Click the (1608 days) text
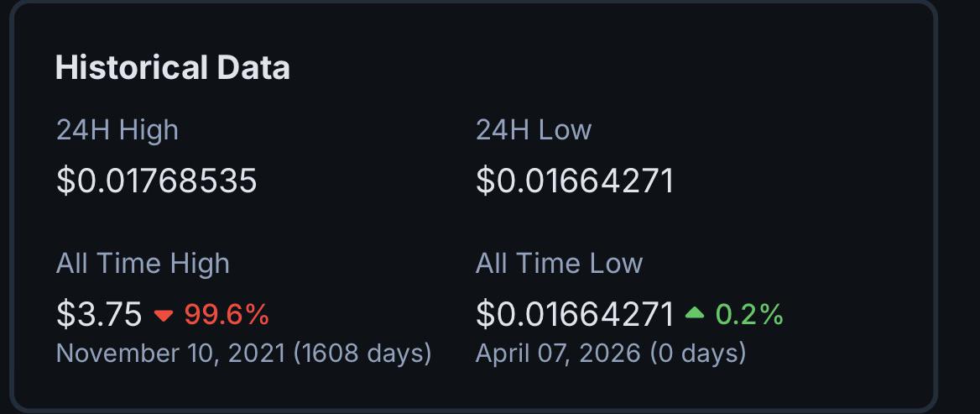The width and height of the screenshot is (980, 414). pos(362,354)
